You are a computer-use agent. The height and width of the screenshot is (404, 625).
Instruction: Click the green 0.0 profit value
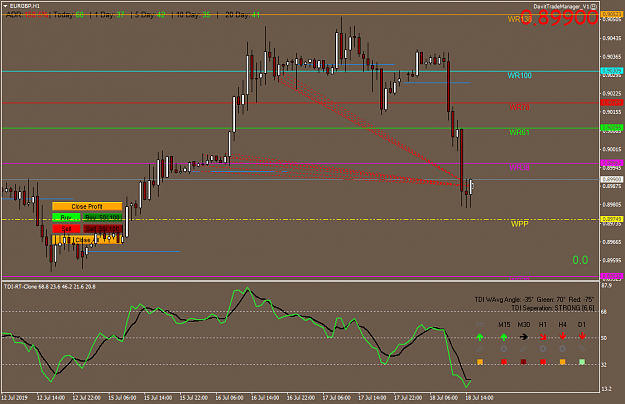pyautogui.click(x=580, y=260)
